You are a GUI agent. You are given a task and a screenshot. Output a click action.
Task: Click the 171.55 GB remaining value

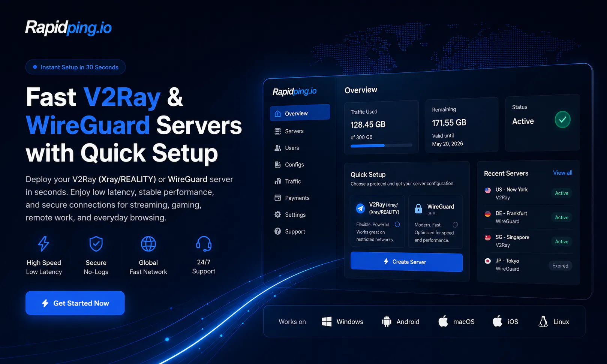pyautogui.click(x=449, y=123)
